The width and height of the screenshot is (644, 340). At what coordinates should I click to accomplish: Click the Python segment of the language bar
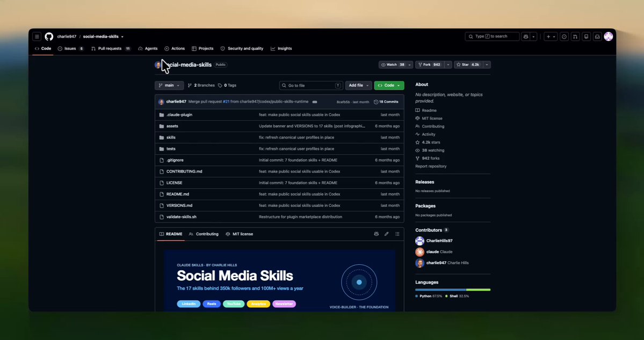click(x=440, y=290)
